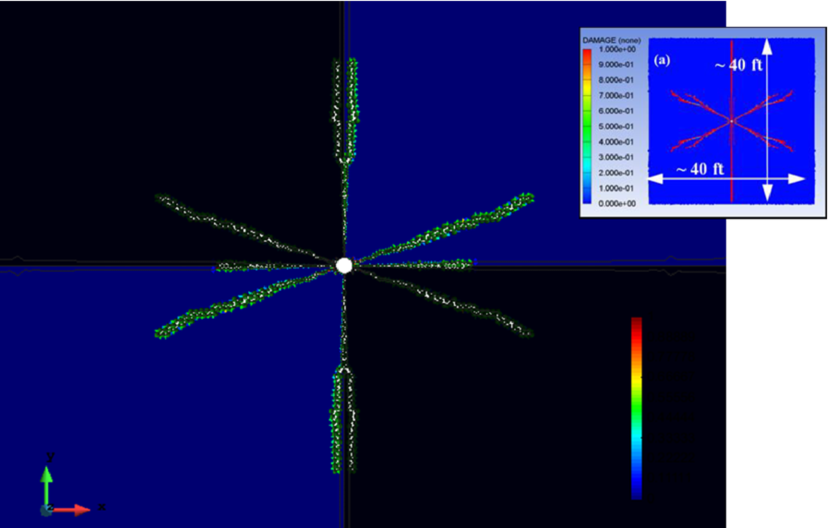Click the rainbow color bar in the main view
Viewport: 828px width, 528px height.
(x=636, y=407)
